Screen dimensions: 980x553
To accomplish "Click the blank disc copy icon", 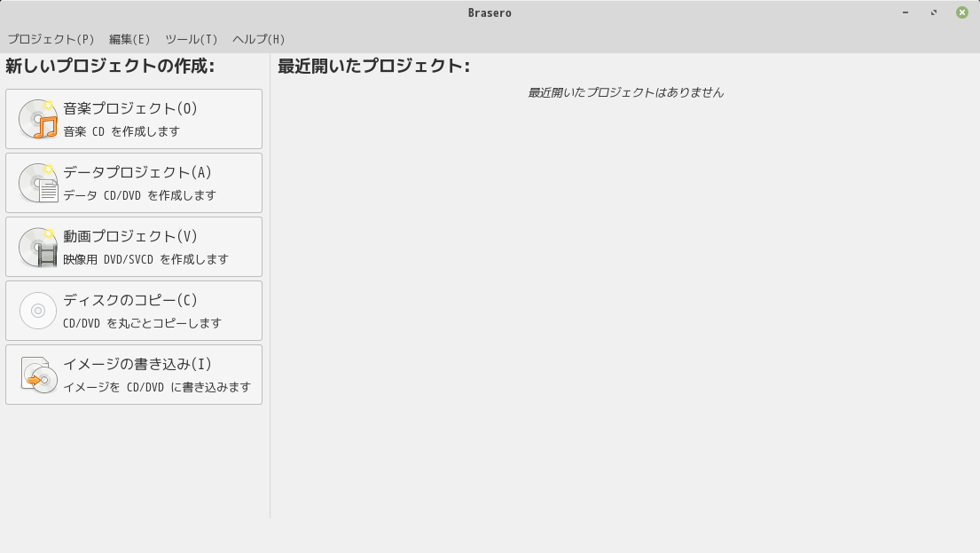I will click(38, 311).
